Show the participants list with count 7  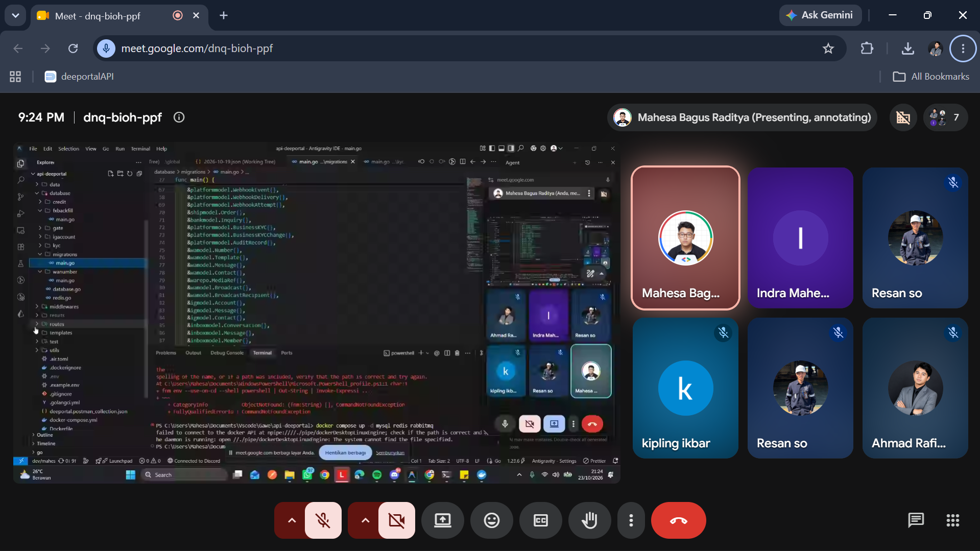[x=945, y=117]
